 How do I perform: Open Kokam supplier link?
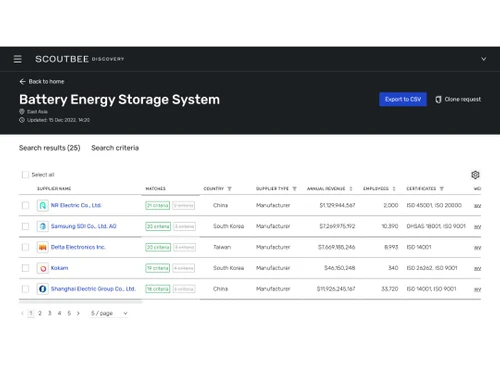[x=59, y=268]
